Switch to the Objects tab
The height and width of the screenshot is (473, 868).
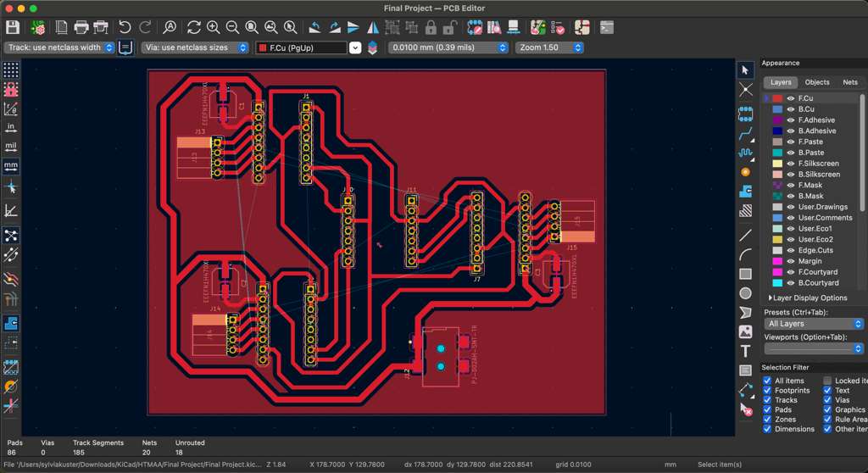click(x=817, y=82)
